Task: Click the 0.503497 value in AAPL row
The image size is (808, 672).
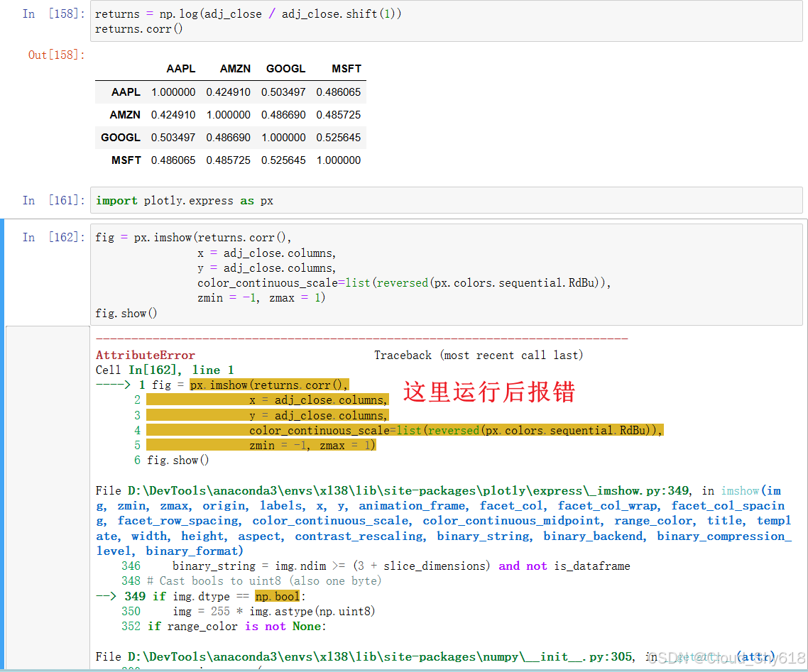Action: (x=283, y=92)
